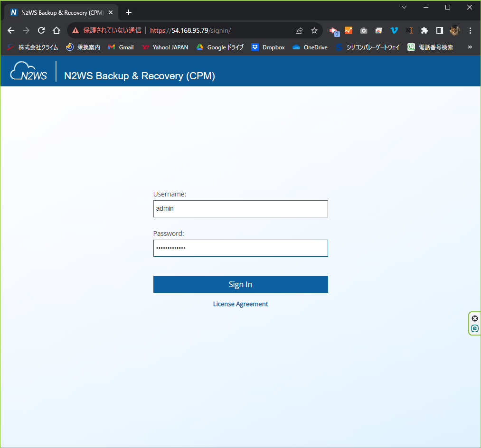Click the Username input field
Image resolution: width=481 pixels, height=448 pixels.
tap(240, 209)
